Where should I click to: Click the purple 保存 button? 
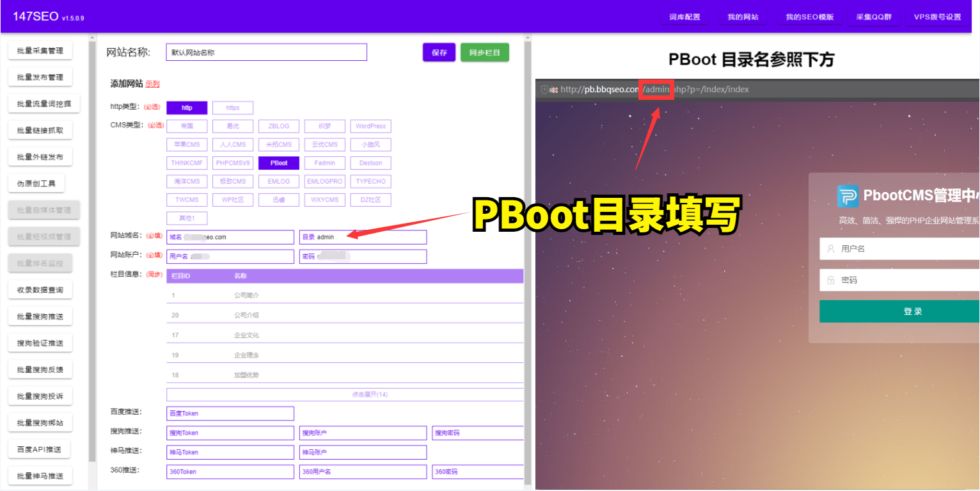coord(439,52)
